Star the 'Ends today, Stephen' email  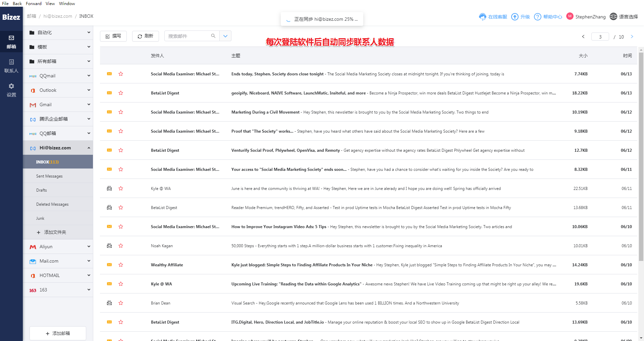point(121,74)
